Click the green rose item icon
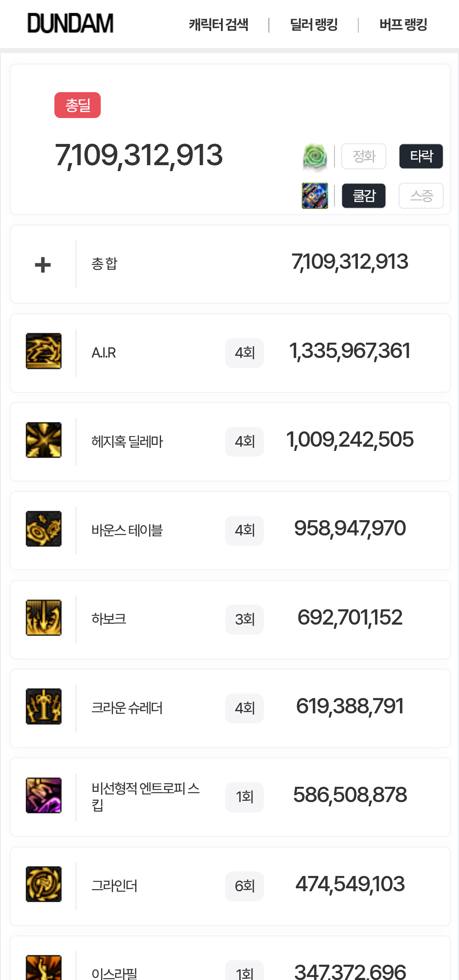This screenshot has width=459, height=980. pos(315,157)
